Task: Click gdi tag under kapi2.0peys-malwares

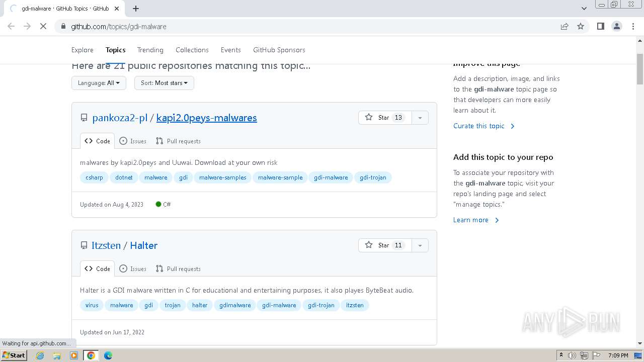Action: [x=183, y=177]
